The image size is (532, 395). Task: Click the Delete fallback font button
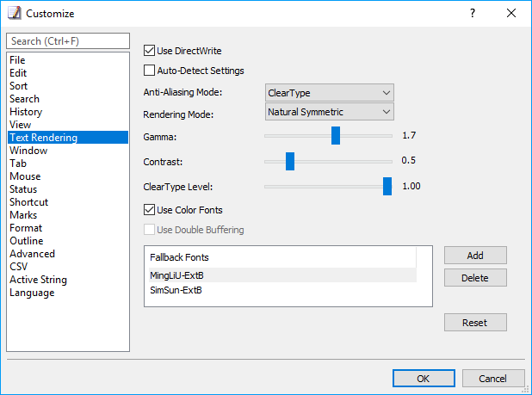click(475, 278)
